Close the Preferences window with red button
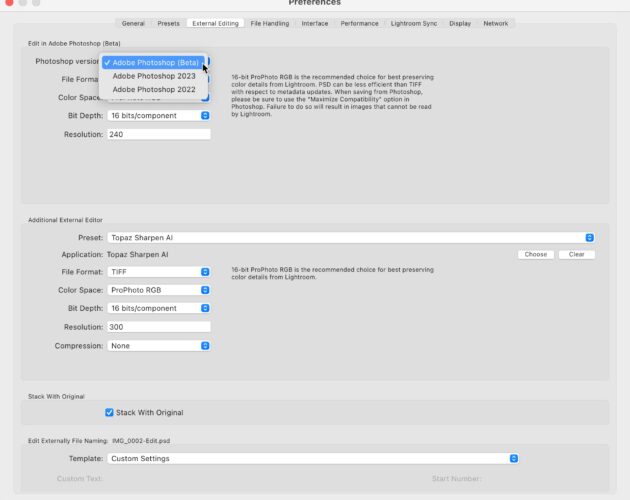 pos(9,2)
